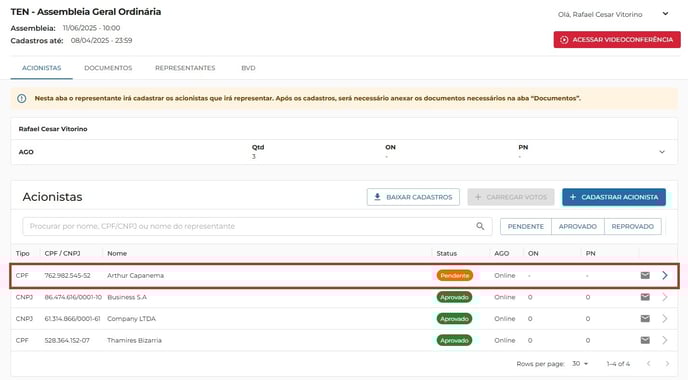
Task: Filter shareholders by Aprovado
Action: point(578,226)
